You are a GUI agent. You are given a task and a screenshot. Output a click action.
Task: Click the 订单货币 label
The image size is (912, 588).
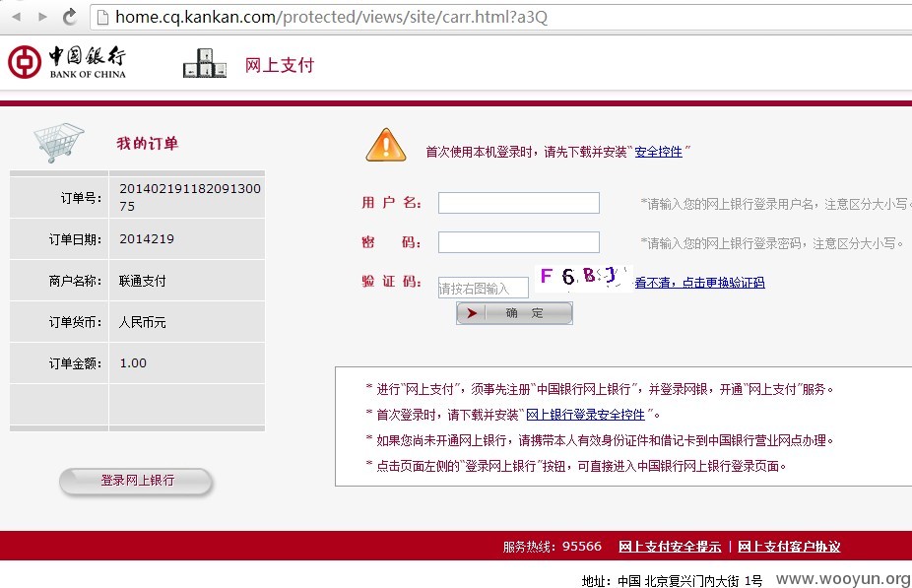[x=75, y=322]
